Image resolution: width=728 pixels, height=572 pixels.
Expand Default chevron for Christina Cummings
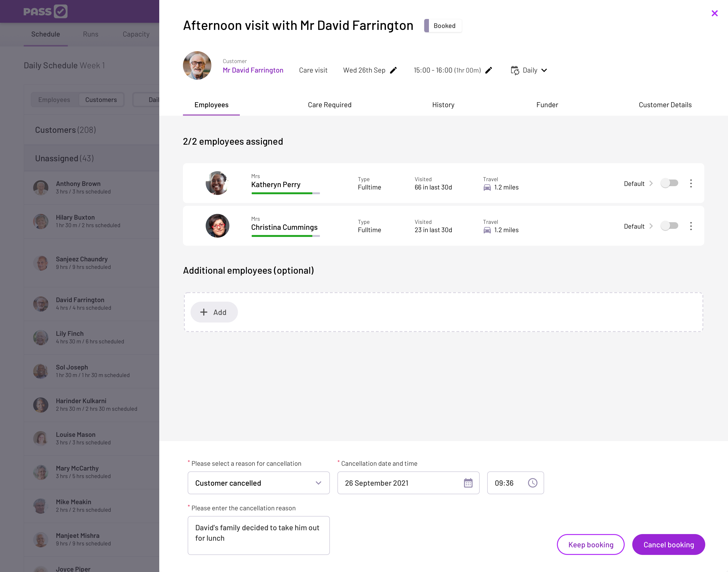click(x=651, y=226)
